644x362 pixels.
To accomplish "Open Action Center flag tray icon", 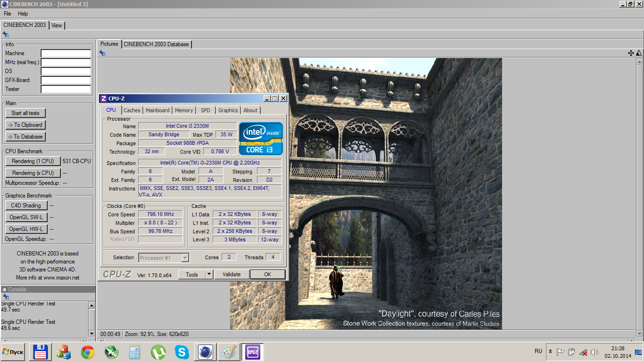I will [x=561, y=352].
